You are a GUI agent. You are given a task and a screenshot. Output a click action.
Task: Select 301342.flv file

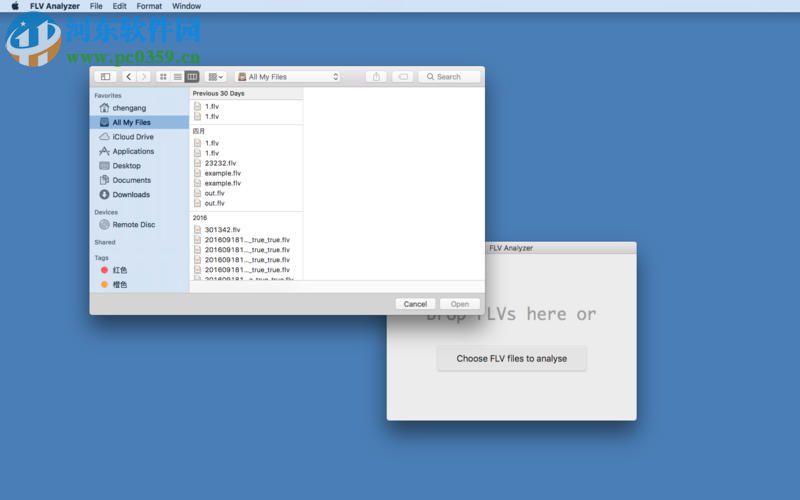click(246, 230)
